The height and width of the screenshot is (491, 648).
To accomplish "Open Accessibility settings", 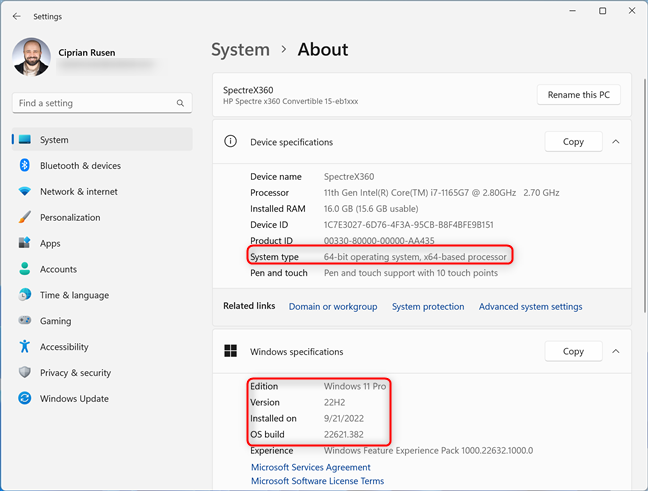I will (x=64, y=347).
